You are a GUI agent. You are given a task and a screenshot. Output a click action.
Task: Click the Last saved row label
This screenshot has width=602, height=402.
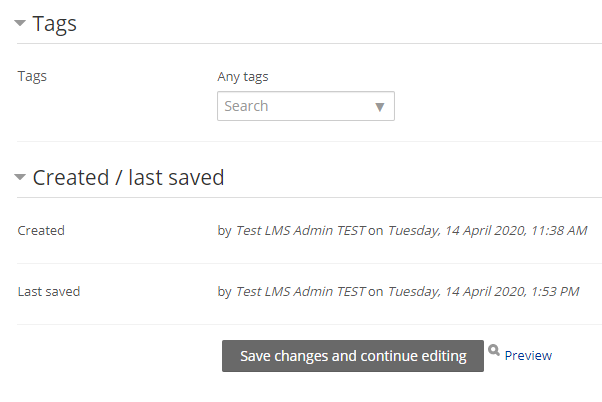click(x=49, y=291)
